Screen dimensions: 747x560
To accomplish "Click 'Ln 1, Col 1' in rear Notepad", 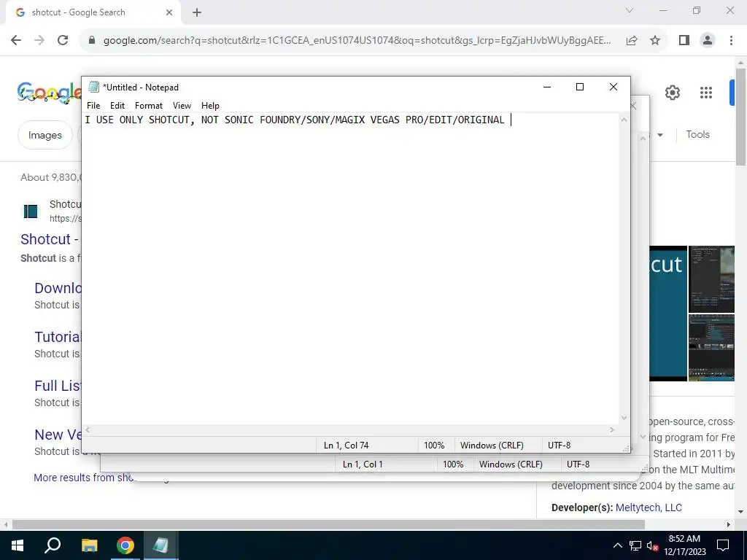I will (x=363, y=464).
